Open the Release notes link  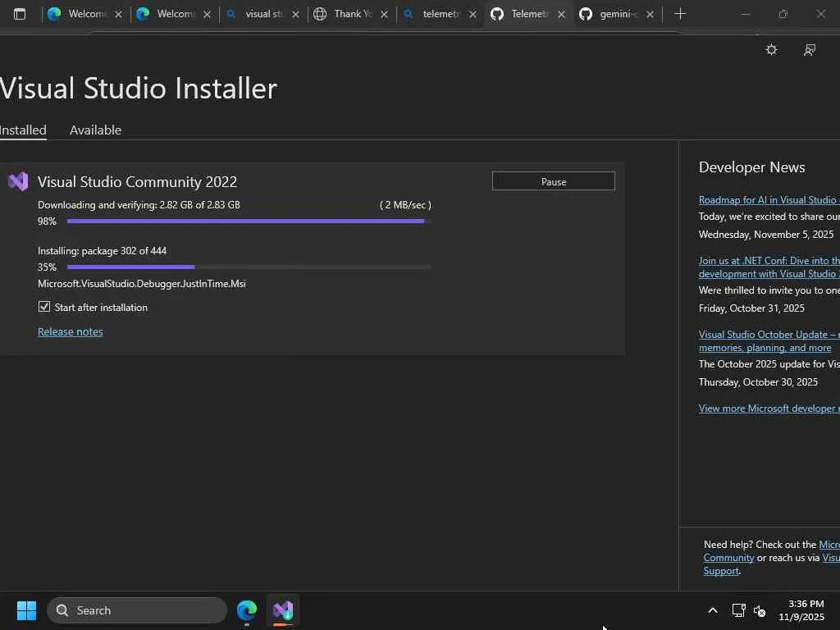pos(71,332)
